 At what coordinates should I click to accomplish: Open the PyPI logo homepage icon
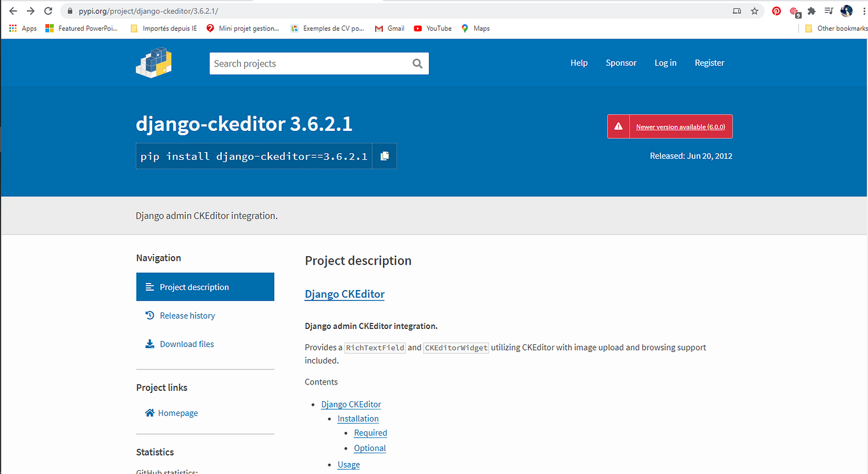153,63
